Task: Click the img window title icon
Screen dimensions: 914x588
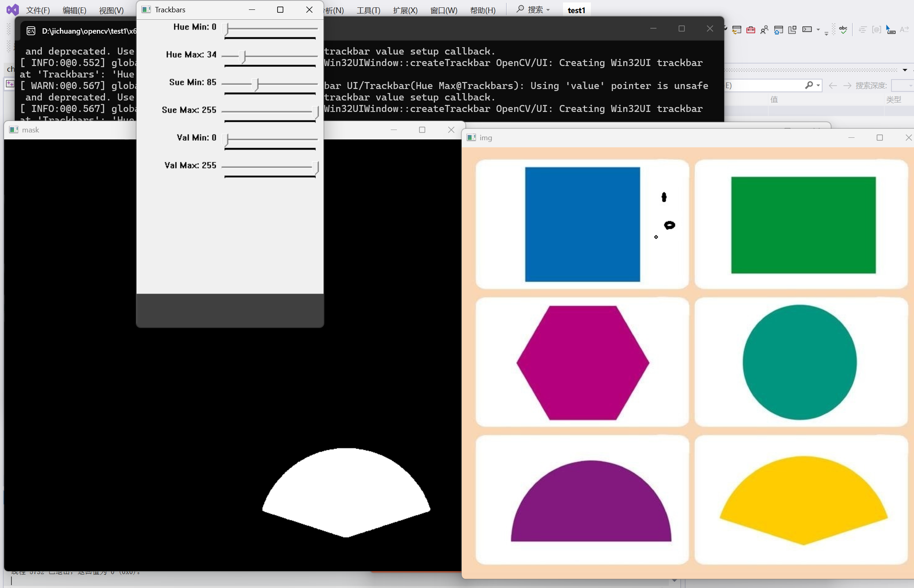Action: pyautogui.click(x=472, y=138)
